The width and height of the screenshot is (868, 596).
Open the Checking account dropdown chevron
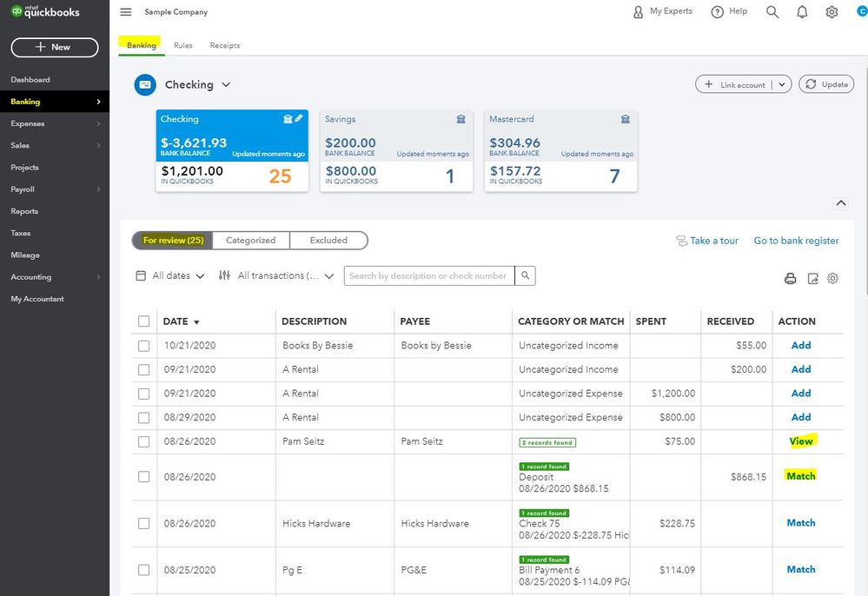(226, 84)
